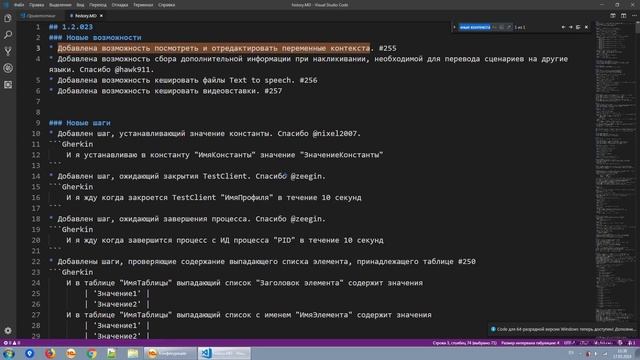Click cursor position indicator in status bar
640x360 pixels.
tap(464, 343)
